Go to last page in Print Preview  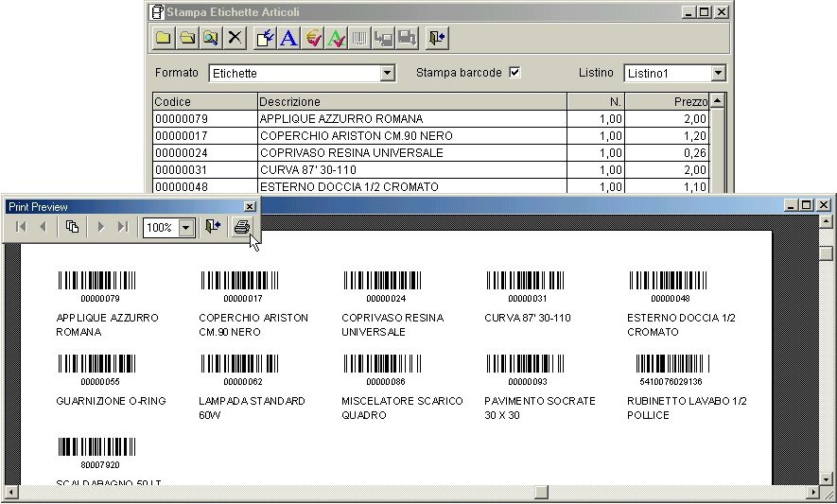[x=123, y=227]
